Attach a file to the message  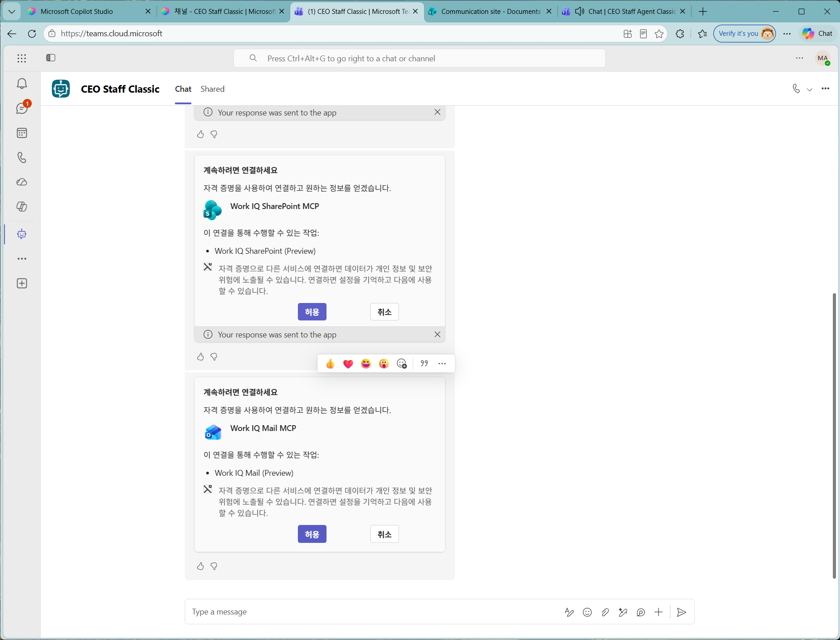605,612
